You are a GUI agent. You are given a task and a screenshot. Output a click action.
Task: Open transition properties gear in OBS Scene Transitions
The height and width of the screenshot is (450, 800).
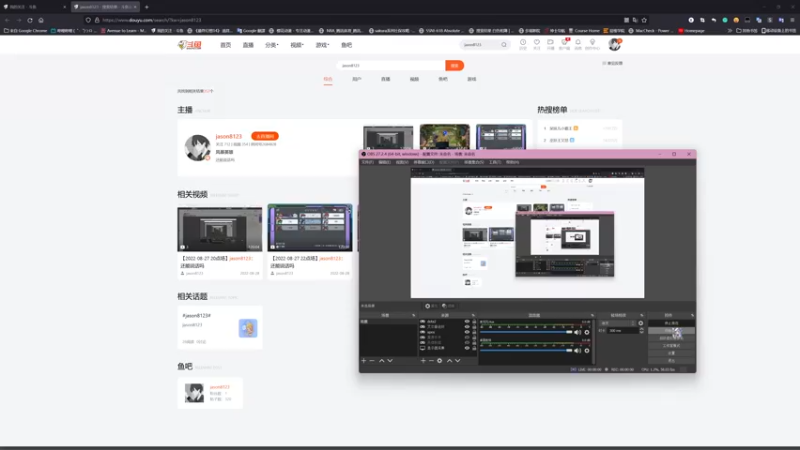(641, 323)
